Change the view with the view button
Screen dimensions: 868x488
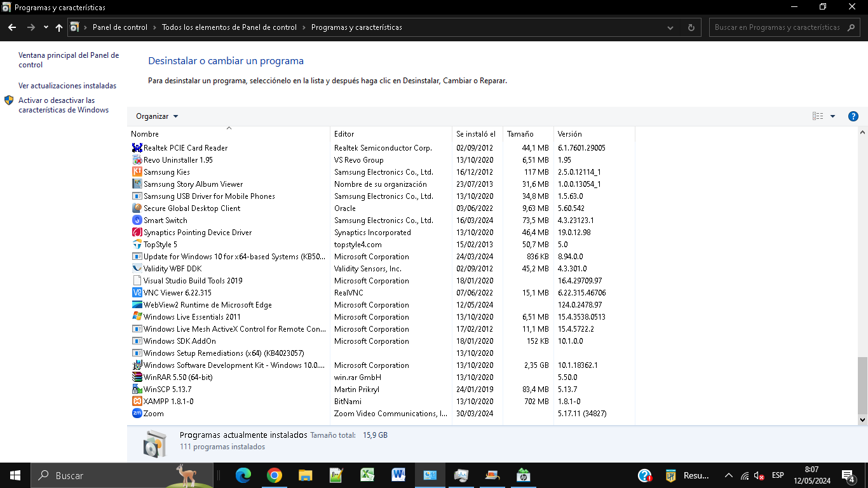tap(818, 116)
